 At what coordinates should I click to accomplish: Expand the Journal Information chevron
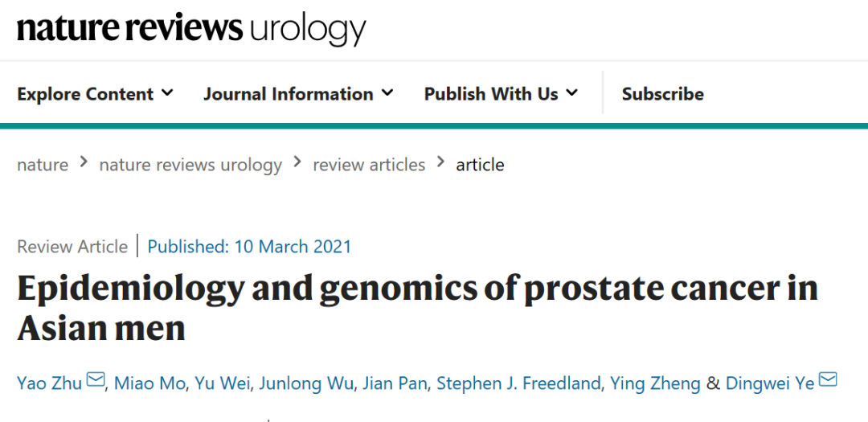[387, 93]
